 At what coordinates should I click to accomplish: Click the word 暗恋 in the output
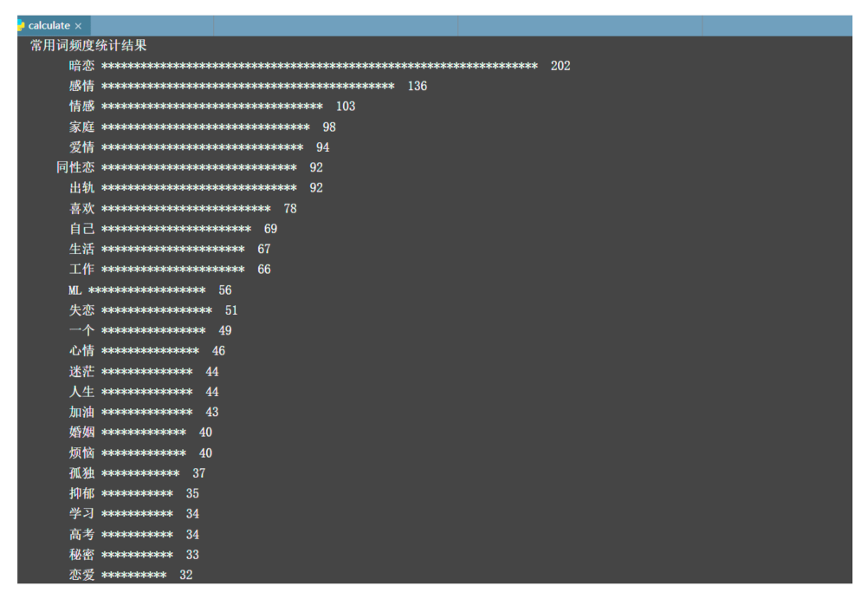tap(82, 66)
